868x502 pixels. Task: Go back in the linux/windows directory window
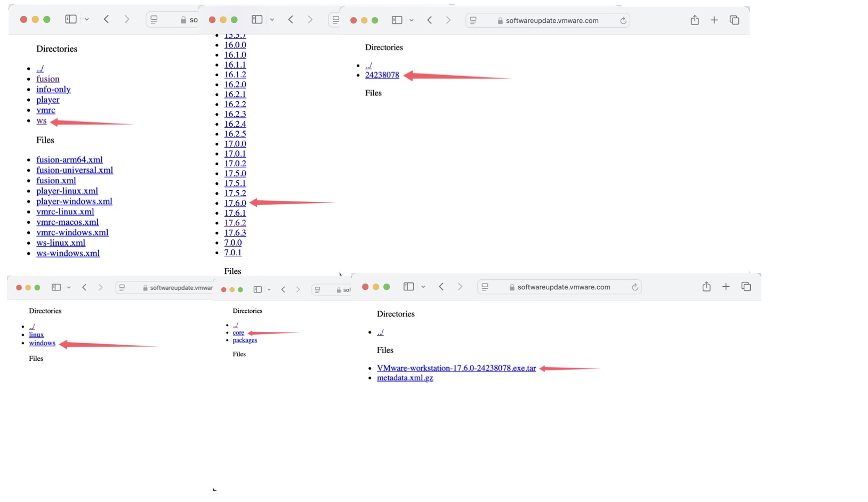coord(84,287)
